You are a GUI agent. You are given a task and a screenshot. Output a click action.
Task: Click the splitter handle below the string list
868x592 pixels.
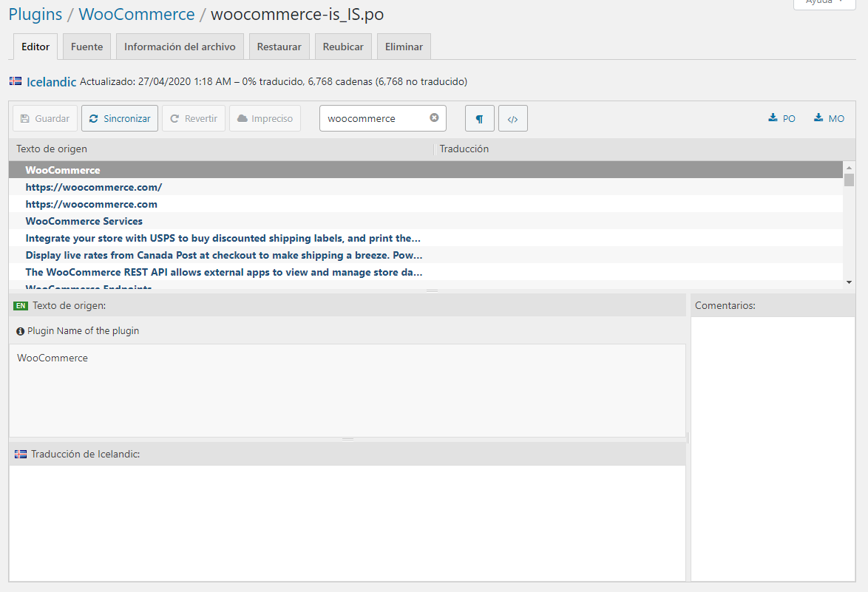point(432,290)
